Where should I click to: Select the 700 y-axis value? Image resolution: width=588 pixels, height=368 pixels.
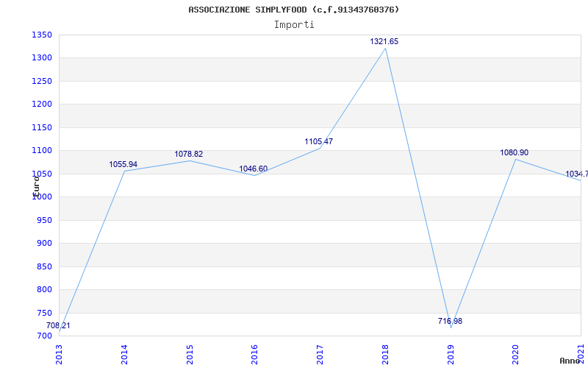[44, 336]
